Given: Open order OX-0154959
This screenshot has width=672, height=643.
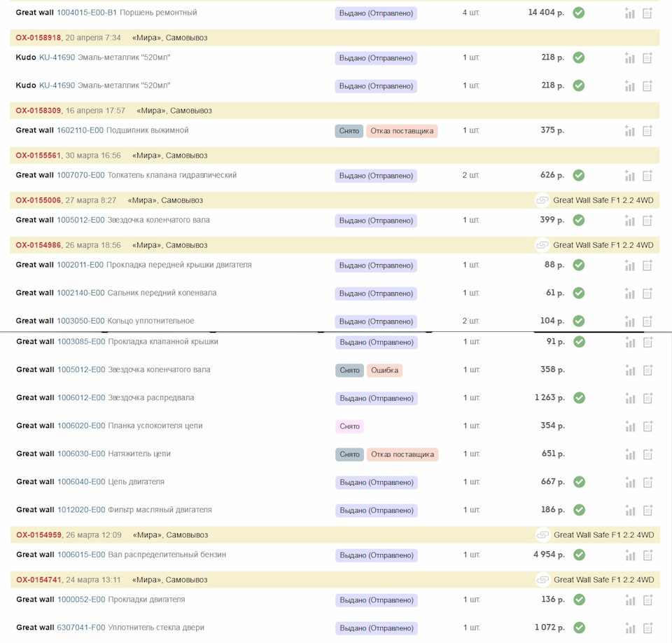Looking at the screenshot, I should (38, 535).
